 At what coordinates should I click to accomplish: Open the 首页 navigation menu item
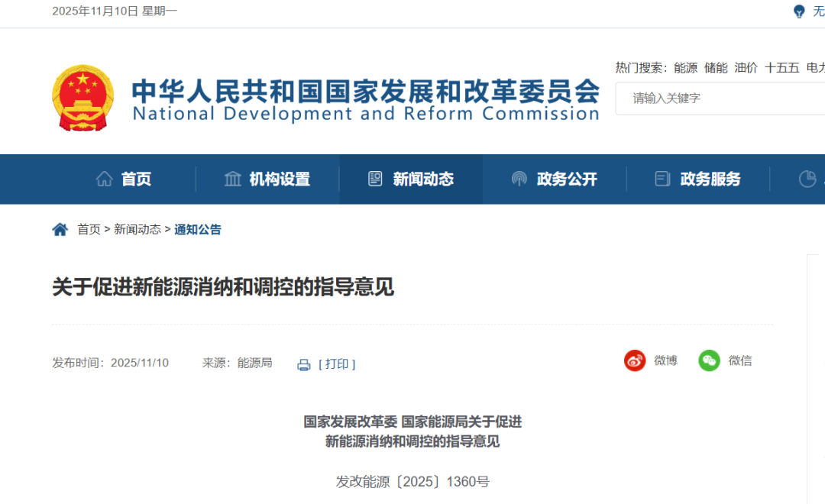[135, 179]
